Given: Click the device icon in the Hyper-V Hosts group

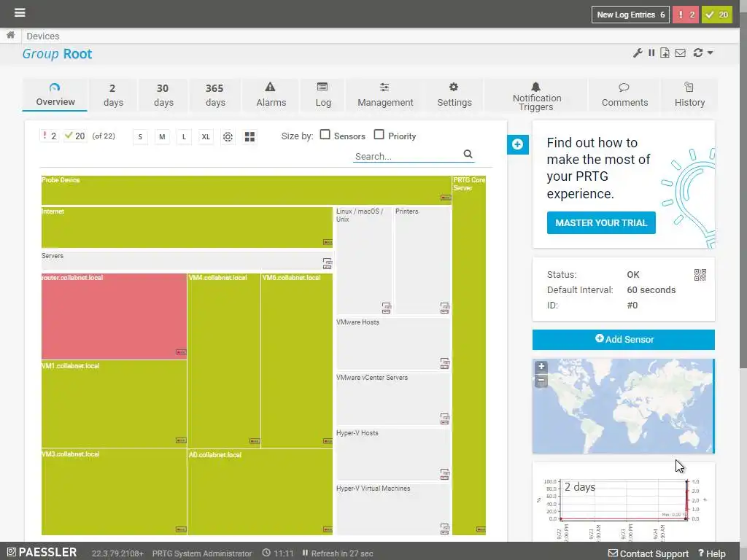Looking at the screenshot, I should click(x=444, y=474).
